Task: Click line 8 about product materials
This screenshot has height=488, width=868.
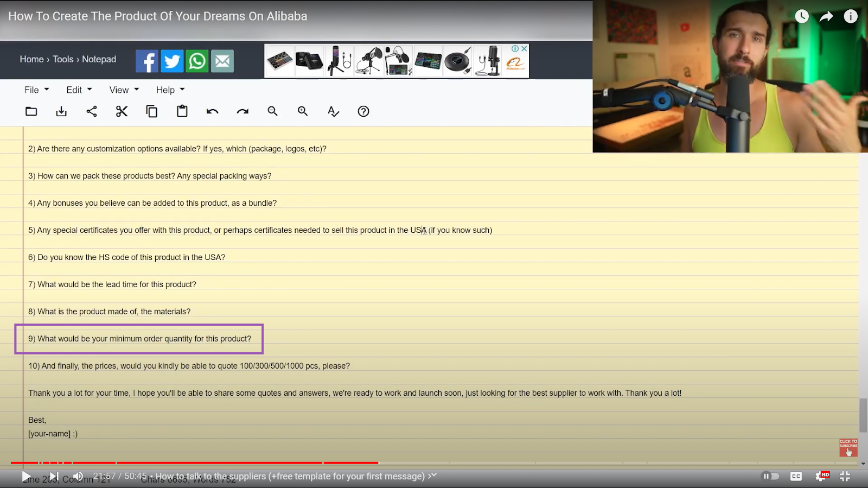Action: pos(110,312)
